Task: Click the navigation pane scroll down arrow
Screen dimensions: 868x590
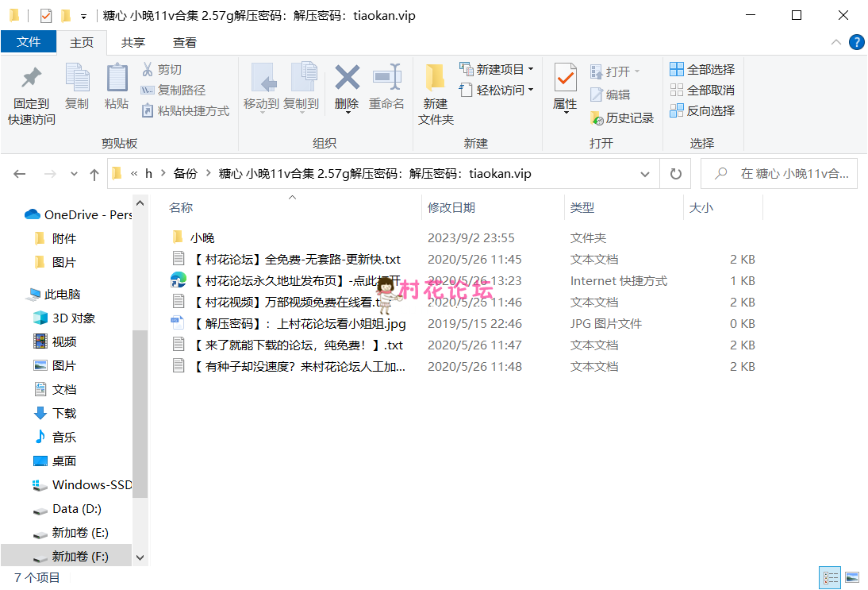Action: (x=140, y=558)
